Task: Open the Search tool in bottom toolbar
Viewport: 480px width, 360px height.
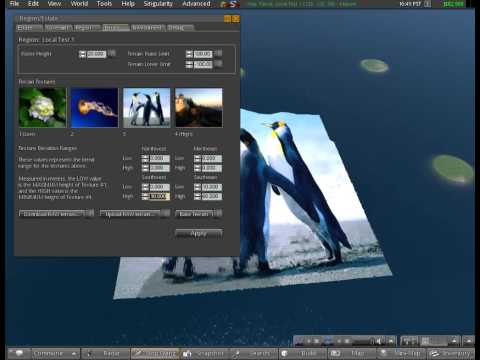Action: point(254,353)
